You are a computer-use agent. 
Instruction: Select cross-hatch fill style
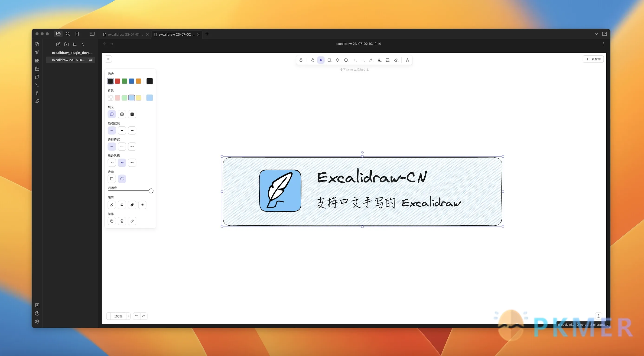tap(122, 114)
